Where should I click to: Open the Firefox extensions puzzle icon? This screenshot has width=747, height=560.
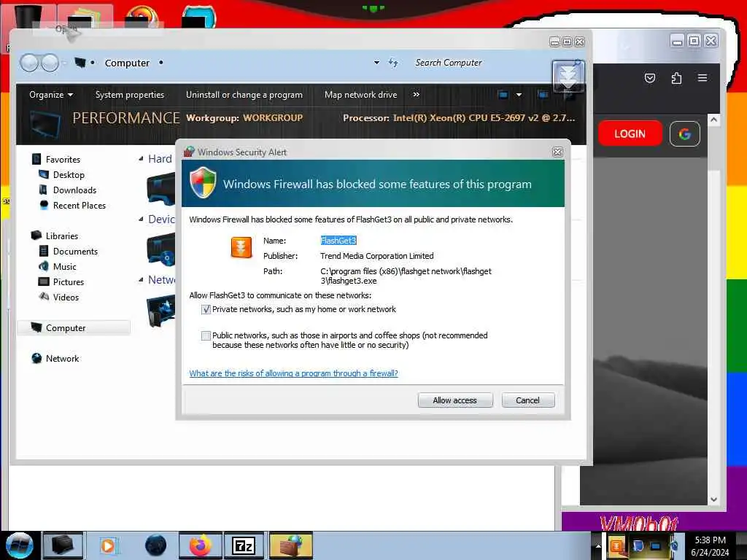click(676, 78)
